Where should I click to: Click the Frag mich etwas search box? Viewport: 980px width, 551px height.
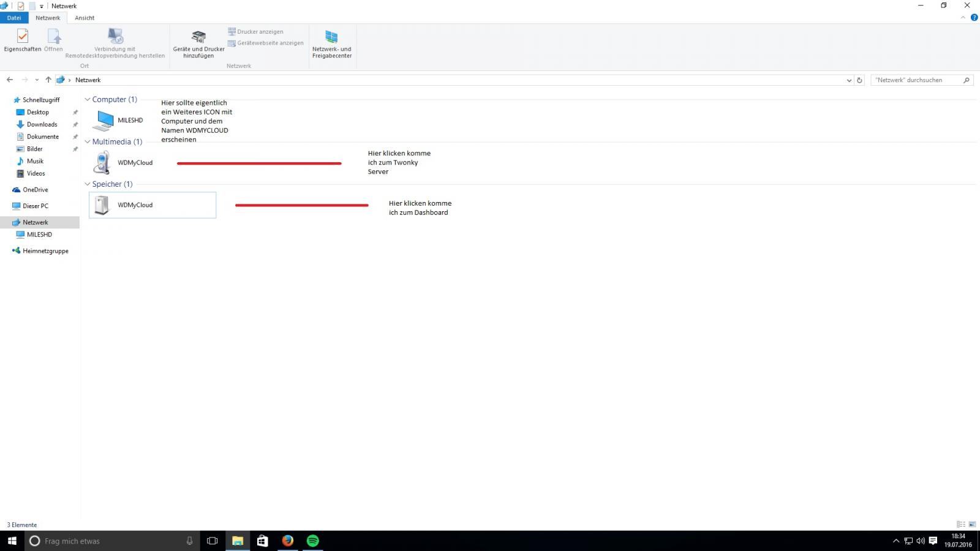[112, 541]
